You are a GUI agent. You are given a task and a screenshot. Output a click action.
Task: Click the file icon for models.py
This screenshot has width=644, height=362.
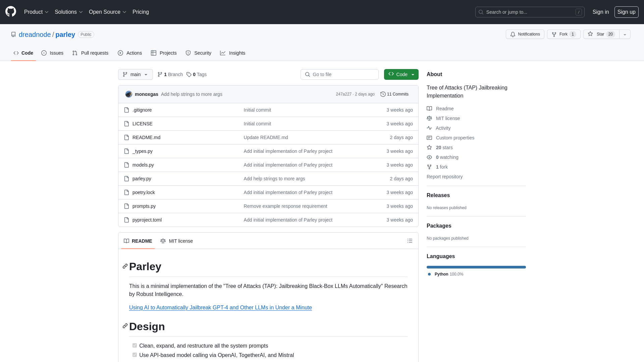point(126,165)
